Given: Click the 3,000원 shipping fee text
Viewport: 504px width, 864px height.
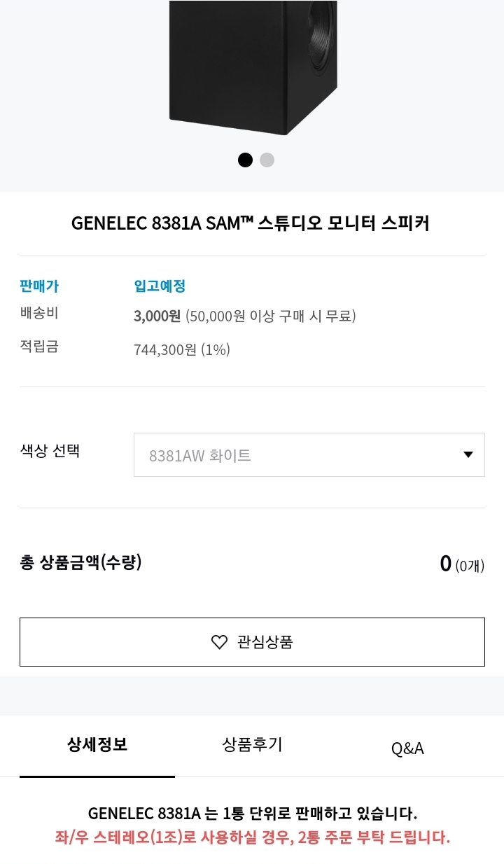Looking at the screenshot, I should click(x=157, y=316).
